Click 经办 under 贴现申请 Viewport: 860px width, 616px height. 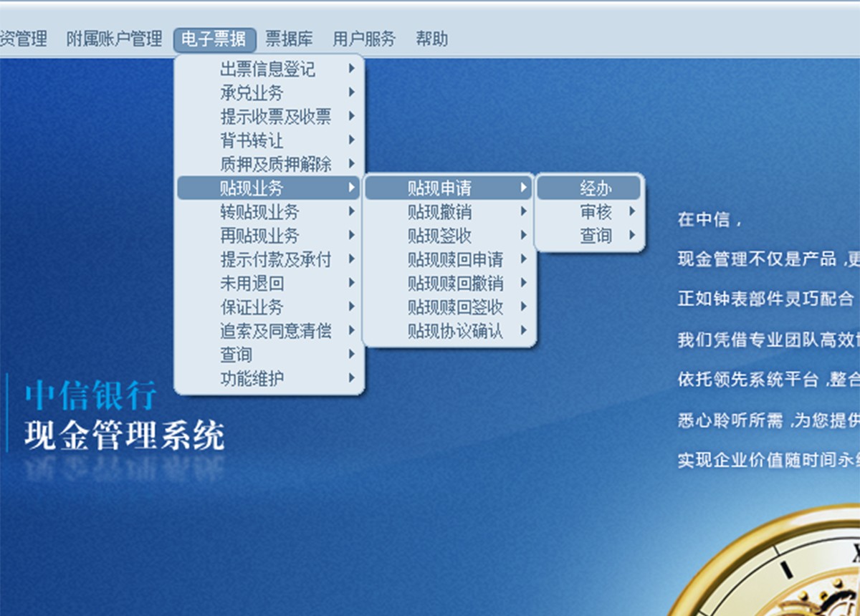pyautogui.click(x=588, y=188)
